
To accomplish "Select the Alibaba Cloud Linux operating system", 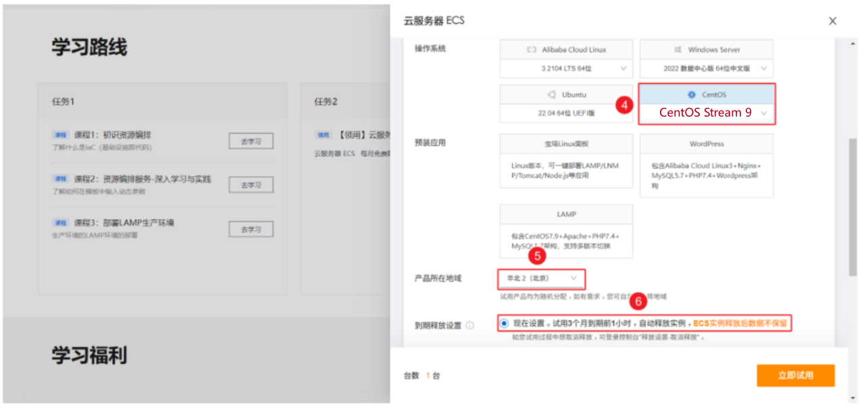I will pyautogui.click(x=566, y=50).
